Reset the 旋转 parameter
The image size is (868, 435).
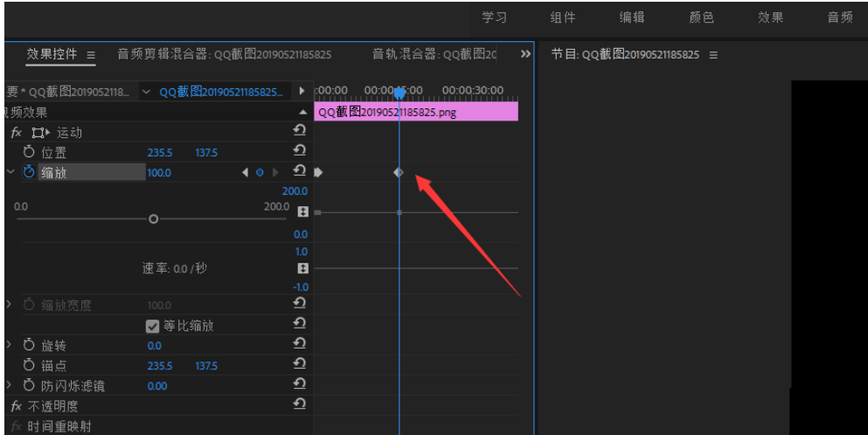click(300, 343)
